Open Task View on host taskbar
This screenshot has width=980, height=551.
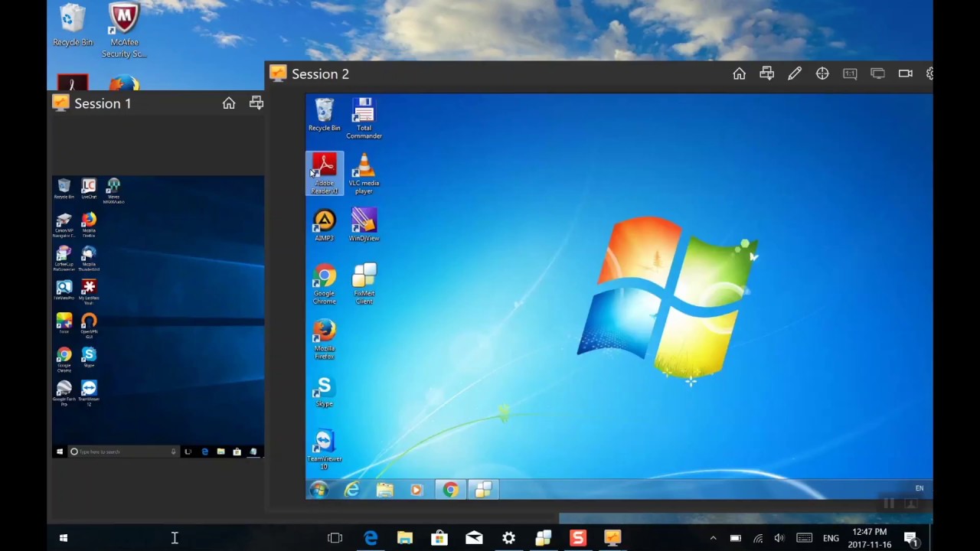click(x=335, y=538)
